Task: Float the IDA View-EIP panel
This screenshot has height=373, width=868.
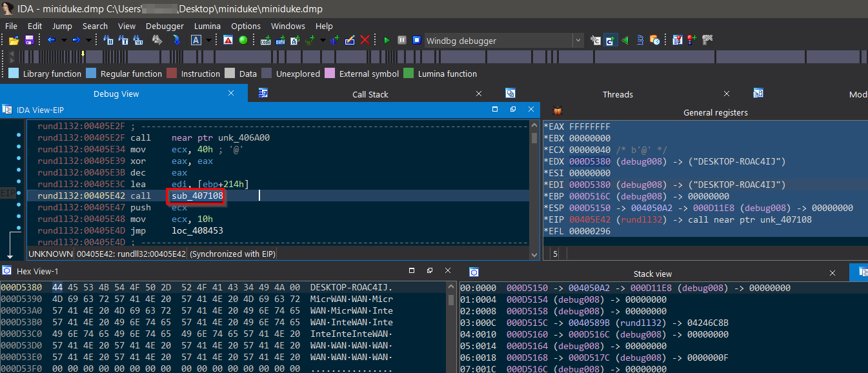Action: tap(513, 110)
